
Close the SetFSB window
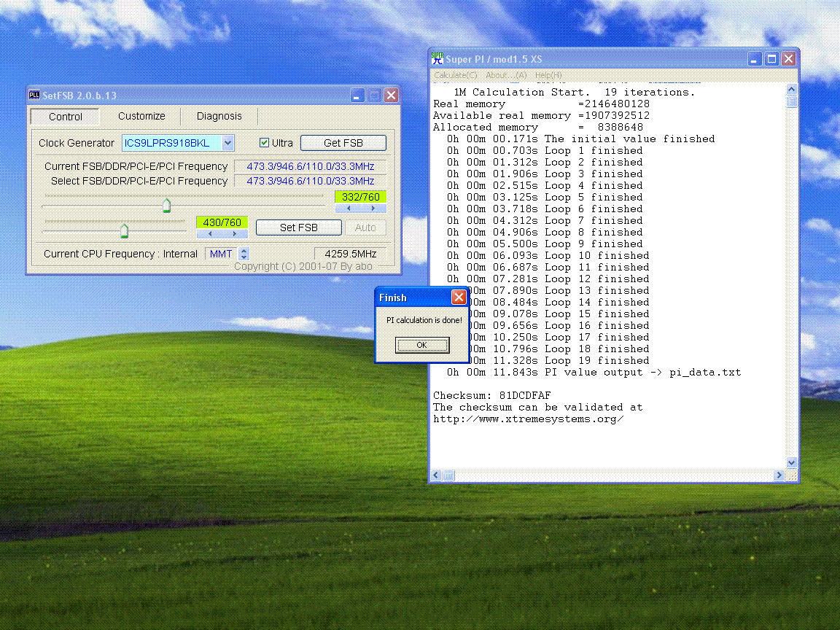(x=391, y=95)
